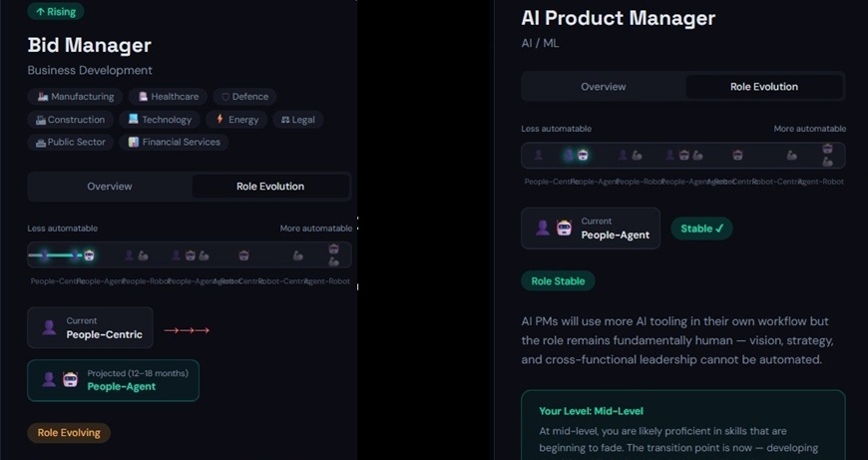Click the Role Stable badge
The image size is (868, 460).
click(x=558, y=281)
